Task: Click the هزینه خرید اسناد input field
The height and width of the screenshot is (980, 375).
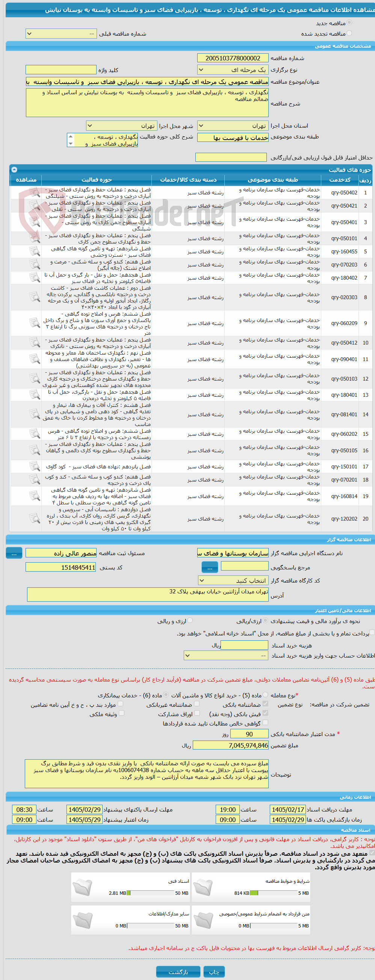Action: [x=244, y=645]
